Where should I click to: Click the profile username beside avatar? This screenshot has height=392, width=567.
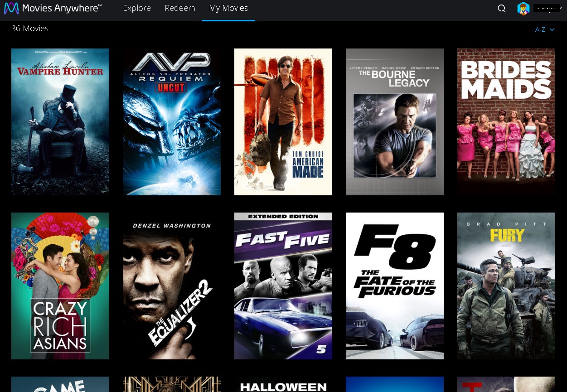coord(548,8)
